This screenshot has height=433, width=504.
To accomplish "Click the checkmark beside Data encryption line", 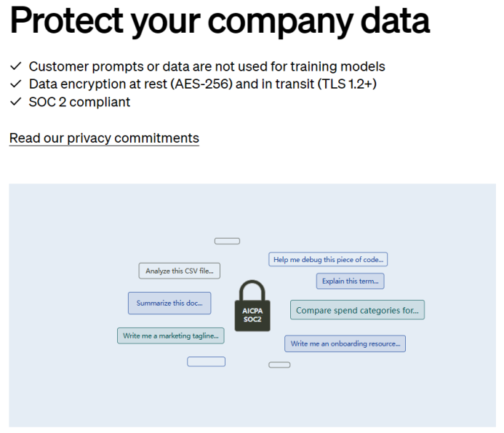I will pos(15,84).
